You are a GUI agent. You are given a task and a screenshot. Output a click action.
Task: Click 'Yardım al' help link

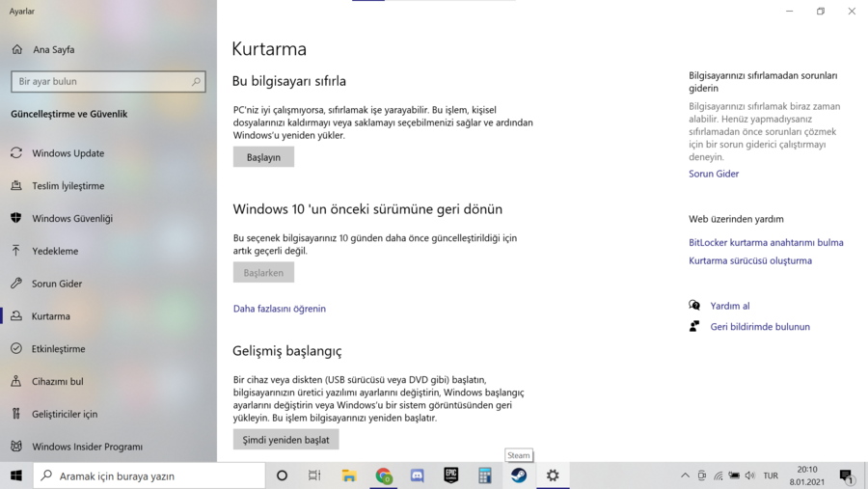click(x=730, y=306)
